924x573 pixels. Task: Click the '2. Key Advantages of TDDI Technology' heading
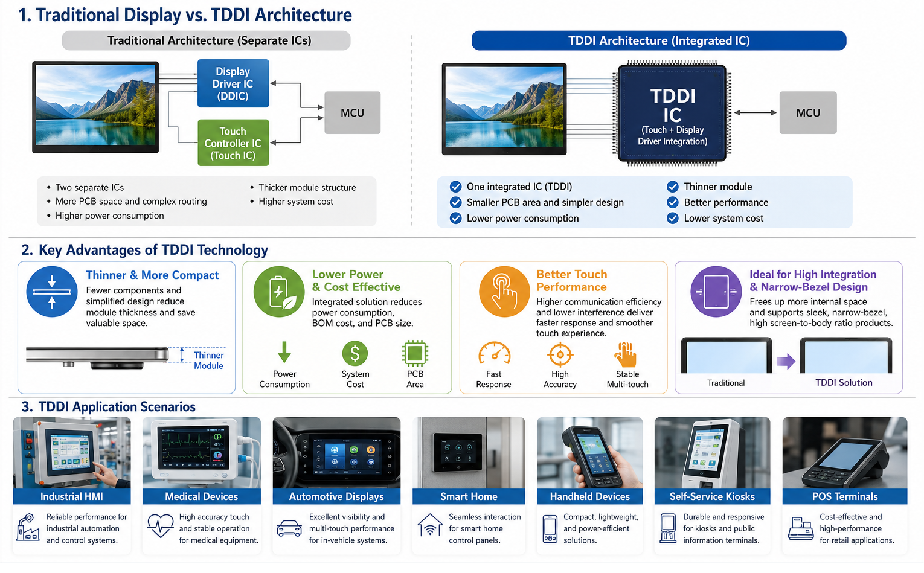145,250
